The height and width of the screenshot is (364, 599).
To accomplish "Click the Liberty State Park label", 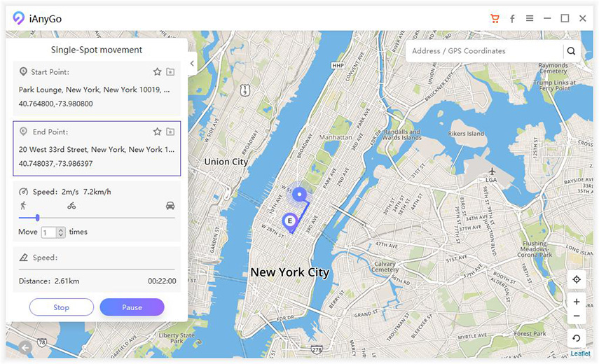I will 177,338.
